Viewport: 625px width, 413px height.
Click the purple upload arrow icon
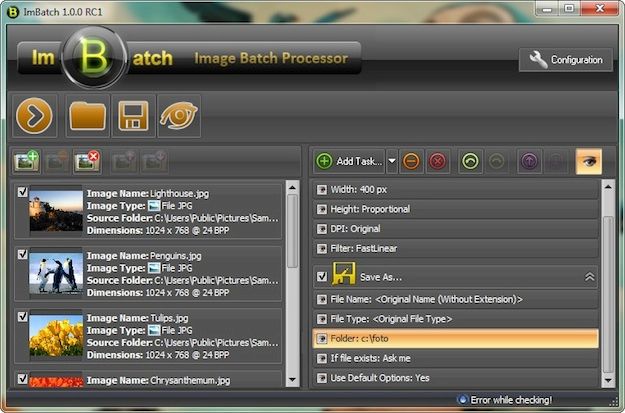click(529, 161)
